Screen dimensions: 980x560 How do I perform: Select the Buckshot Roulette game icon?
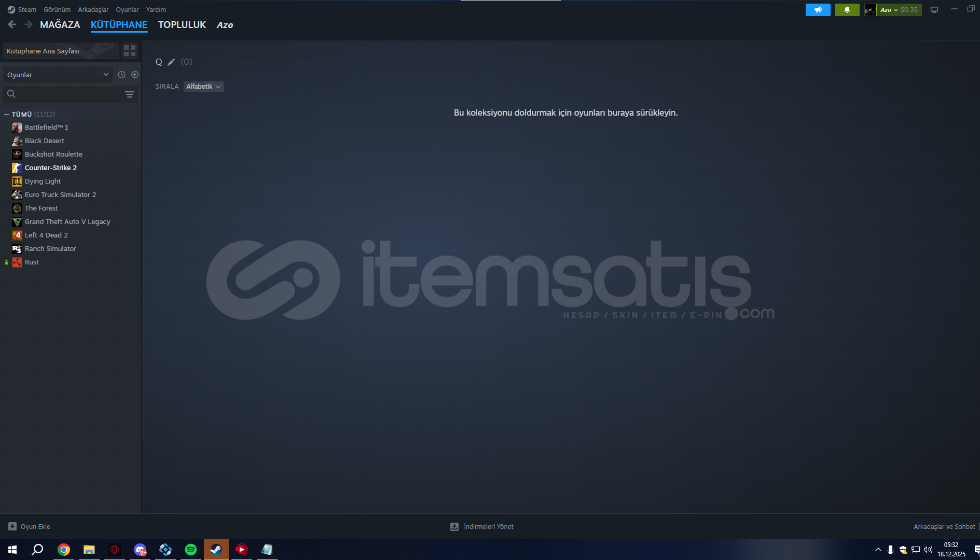(x=17, y=155)
